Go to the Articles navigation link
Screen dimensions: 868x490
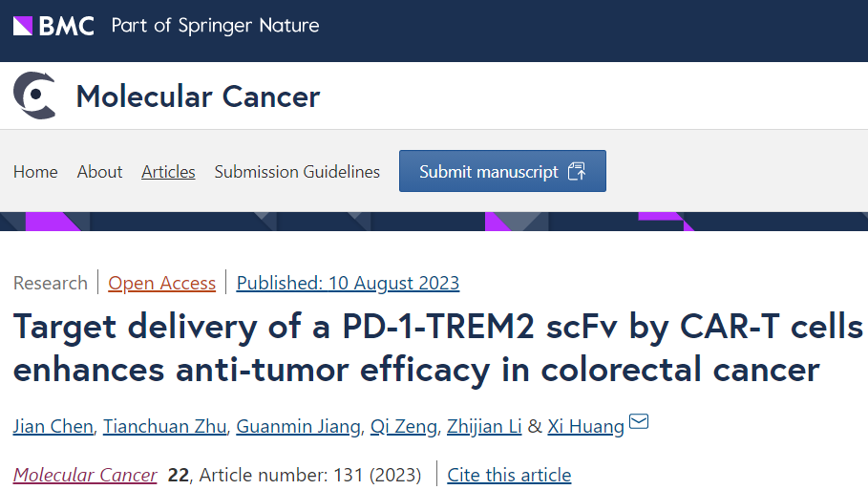click(x=168, y=172)
